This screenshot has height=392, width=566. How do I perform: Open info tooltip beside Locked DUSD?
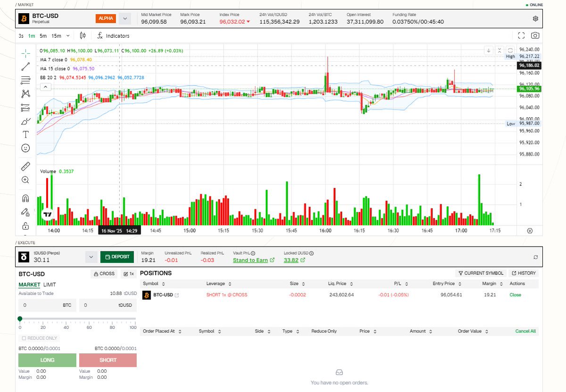[312, 253]
